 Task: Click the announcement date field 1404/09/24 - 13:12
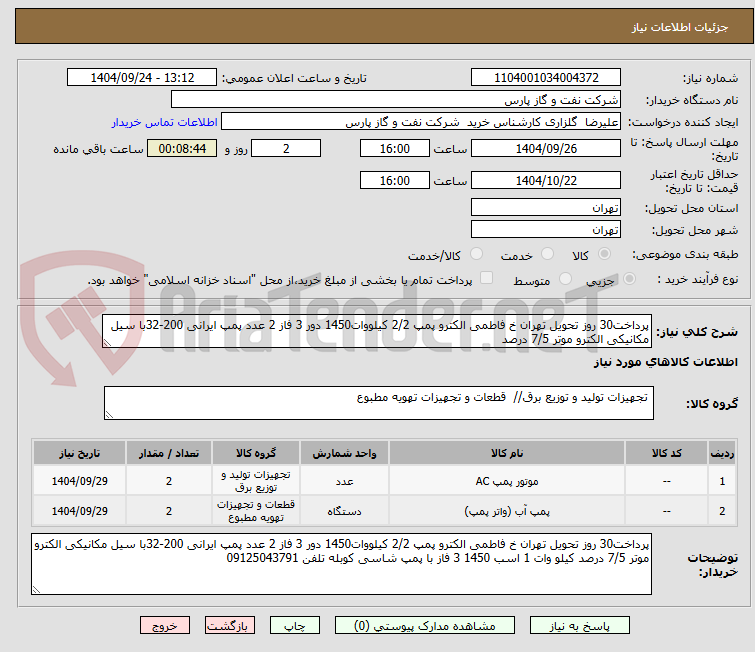(x=142, y=78)
